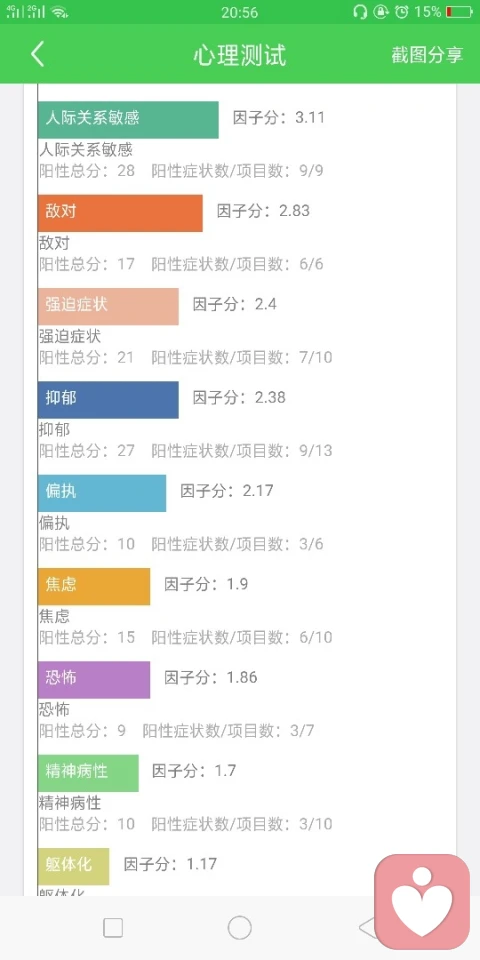Select the orange 敌对 bar
The width and height of the screenshot is (480, 960).
(x=120, y=213)
